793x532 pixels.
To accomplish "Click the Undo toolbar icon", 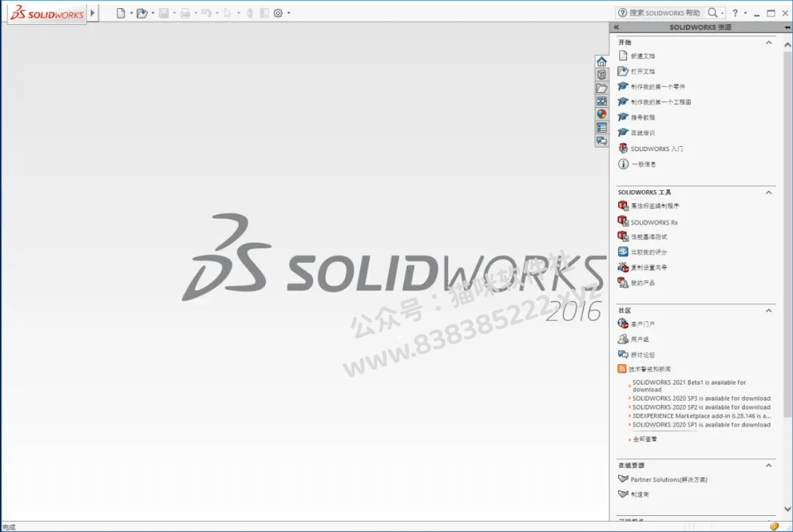I will (x=206, y=13).
